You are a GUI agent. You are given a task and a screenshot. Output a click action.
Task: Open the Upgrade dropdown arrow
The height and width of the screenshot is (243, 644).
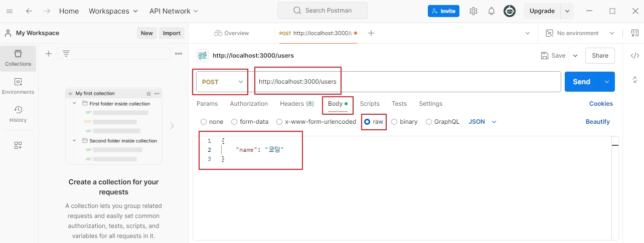[x=567, y=11]
